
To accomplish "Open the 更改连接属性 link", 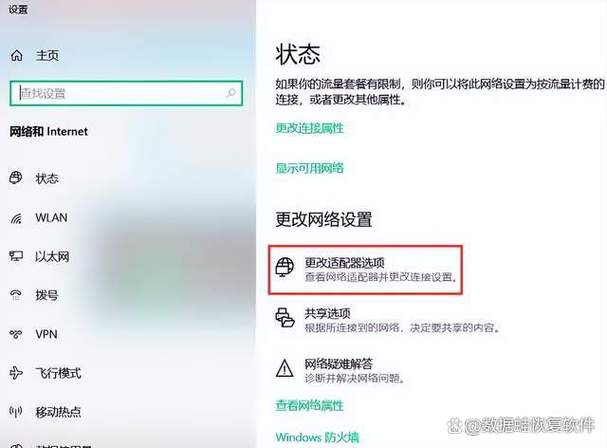I will click(309, 128).
